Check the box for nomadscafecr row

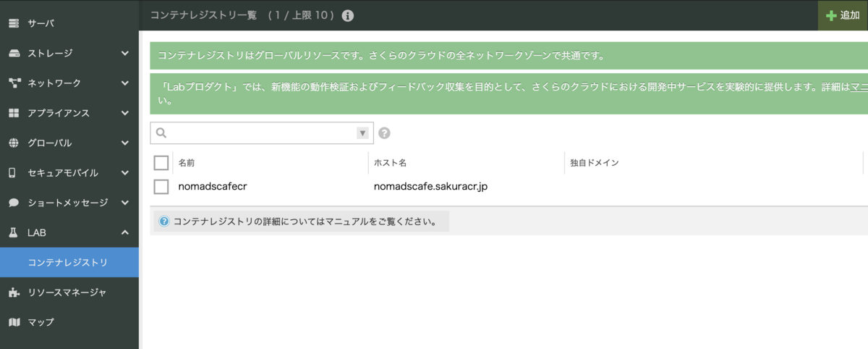coord(161,187)
